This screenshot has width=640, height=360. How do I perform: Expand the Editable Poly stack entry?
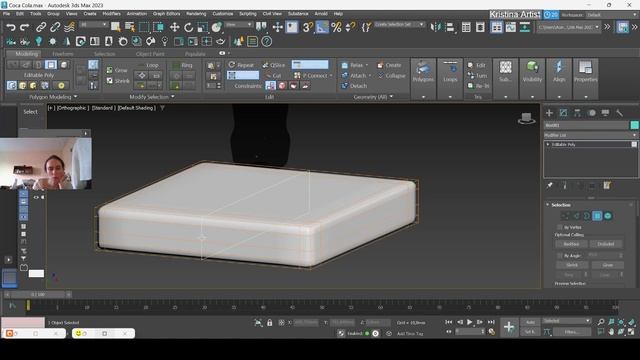[x=548, y=144]
